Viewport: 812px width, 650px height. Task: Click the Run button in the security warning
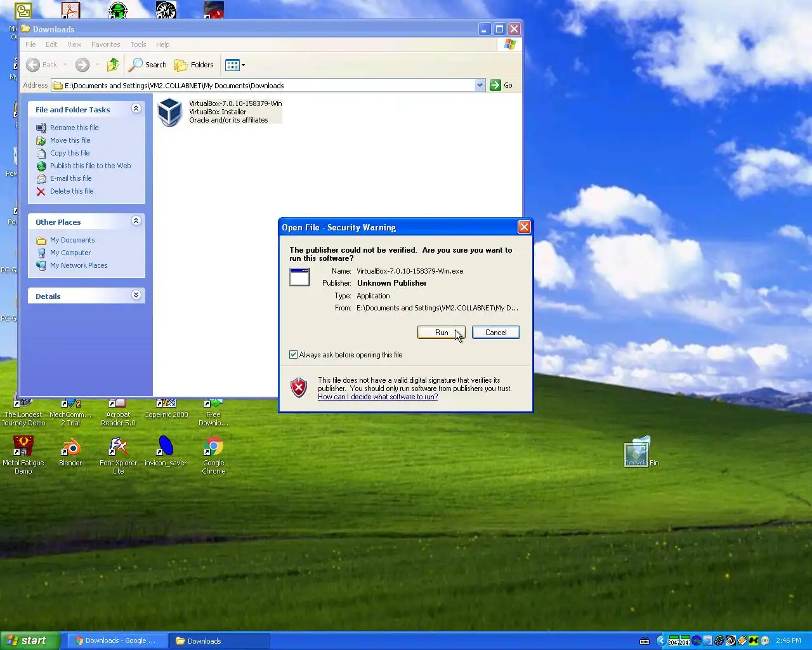click(x=441, y=333)
